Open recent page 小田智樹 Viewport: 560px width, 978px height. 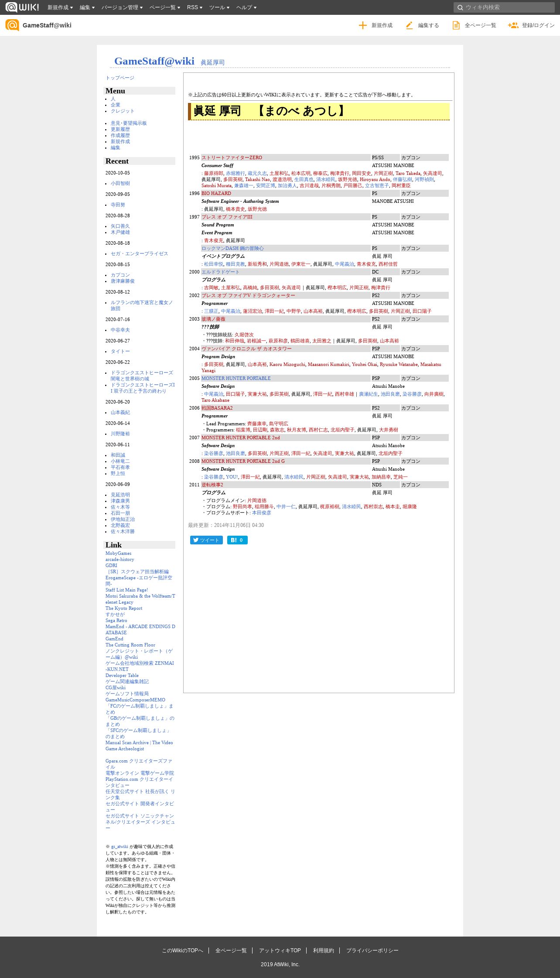pyautogui.click(x=120, y=184)
